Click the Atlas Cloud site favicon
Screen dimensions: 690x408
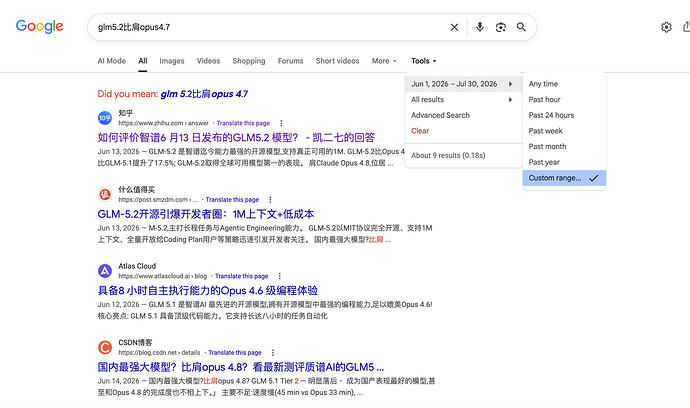[105, 271]
